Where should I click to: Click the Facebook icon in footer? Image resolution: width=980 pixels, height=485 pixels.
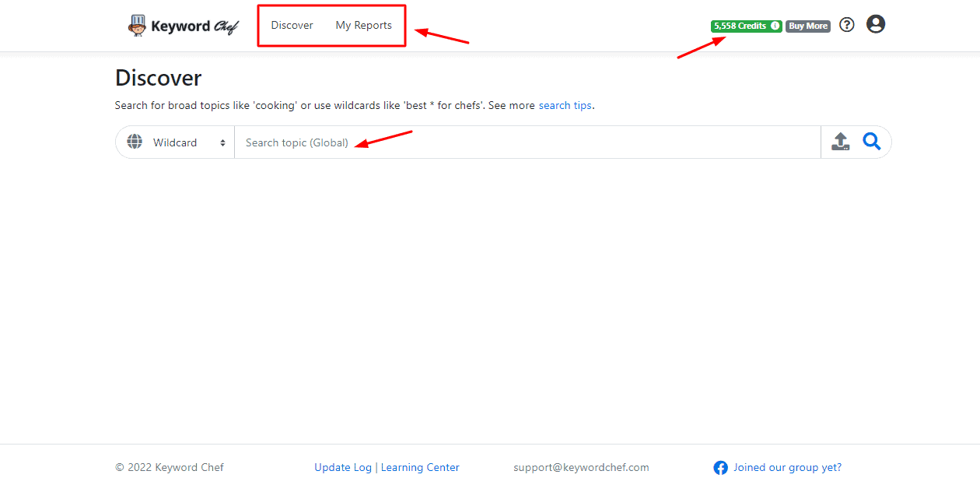(x=721, y=468)
